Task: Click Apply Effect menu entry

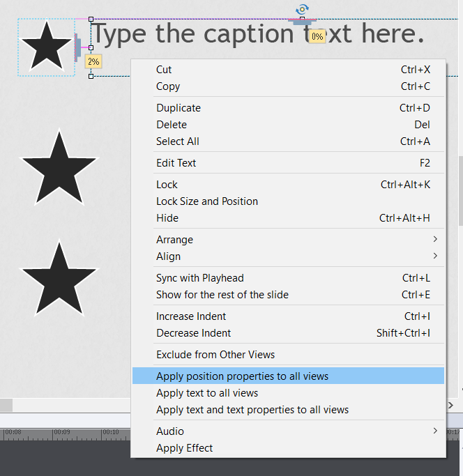Action: 185,448
